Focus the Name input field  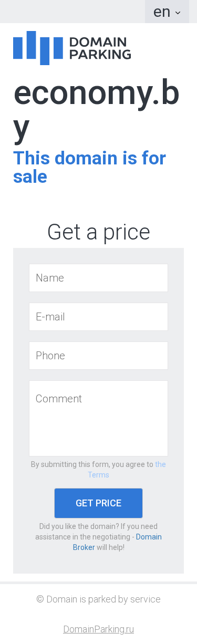[98, 278]
